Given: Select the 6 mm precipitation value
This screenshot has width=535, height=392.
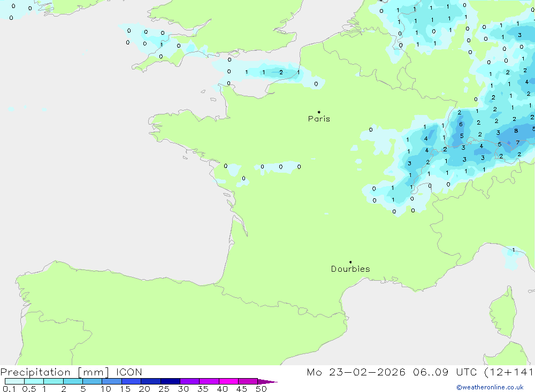Looking at the screenshot, I should 461,124.
